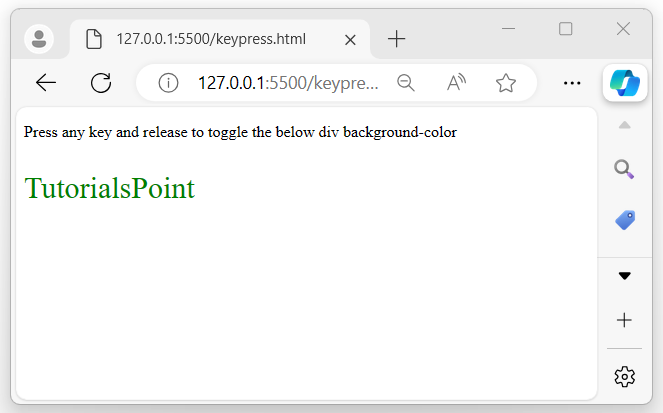Expand sidebar with black down arrow
Image resolution: width=663 pixels, height=413 pixels.
625,276
